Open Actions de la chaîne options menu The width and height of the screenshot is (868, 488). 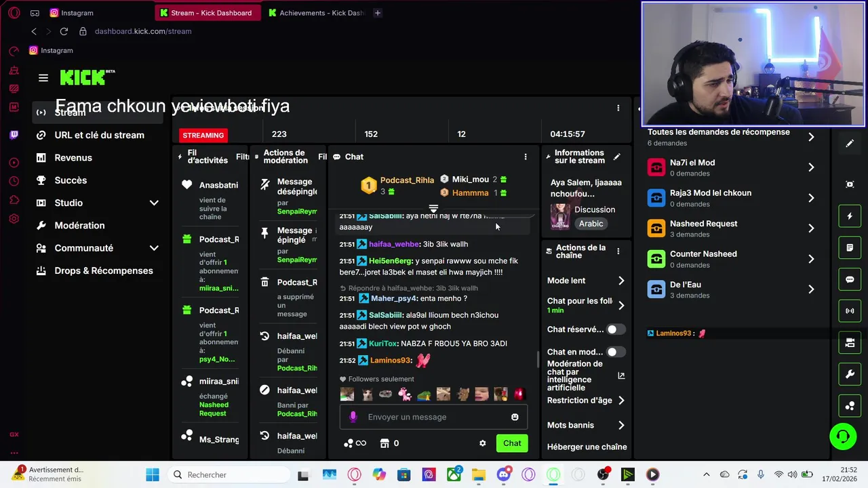[618, 251]
